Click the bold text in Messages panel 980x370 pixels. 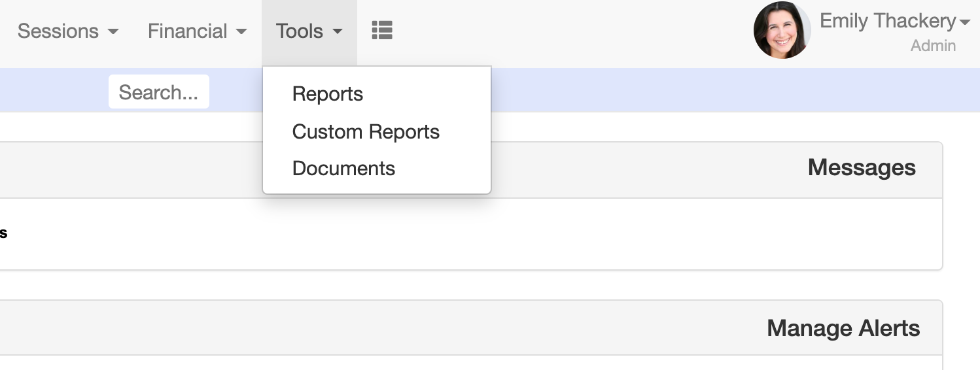click(x=3, y=233)
